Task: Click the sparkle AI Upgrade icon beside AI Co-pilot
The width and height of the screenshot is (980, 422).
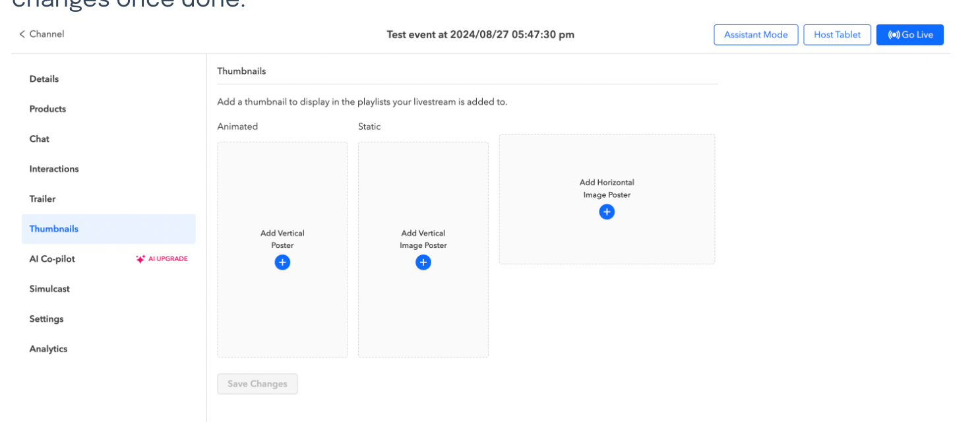Action: (140, 258)
